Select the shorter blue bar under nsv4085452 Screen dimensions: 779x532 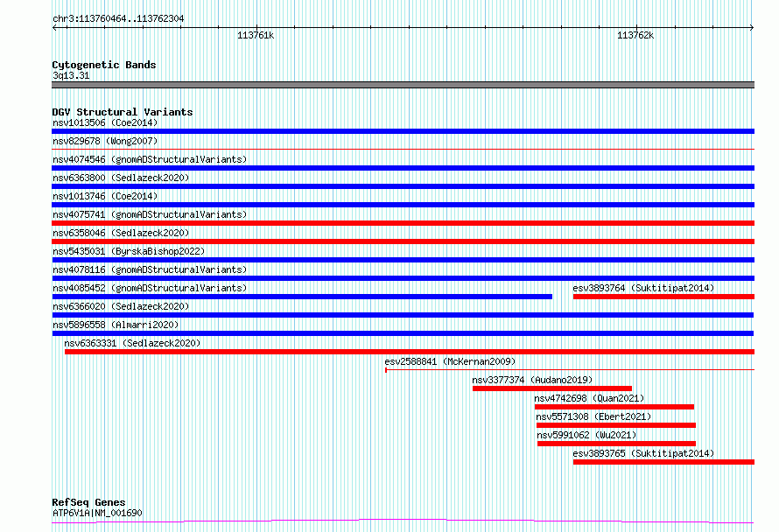click(x=302, y=297)
